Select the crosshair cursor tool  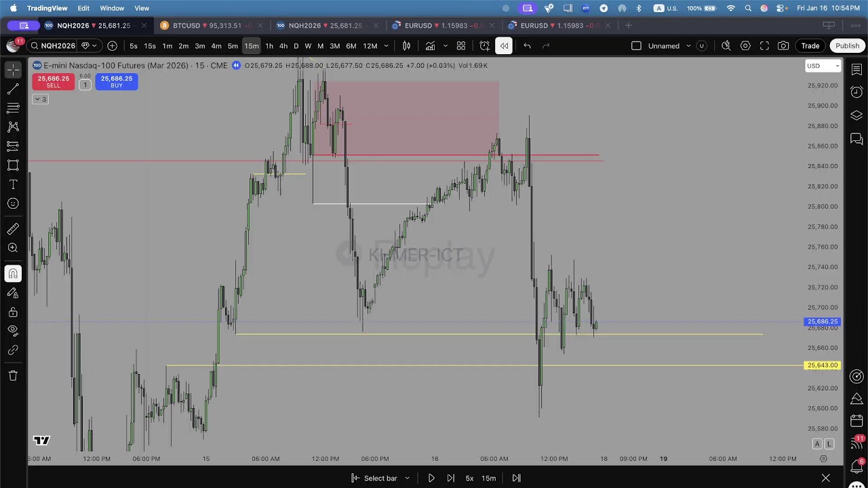(13, 70)
